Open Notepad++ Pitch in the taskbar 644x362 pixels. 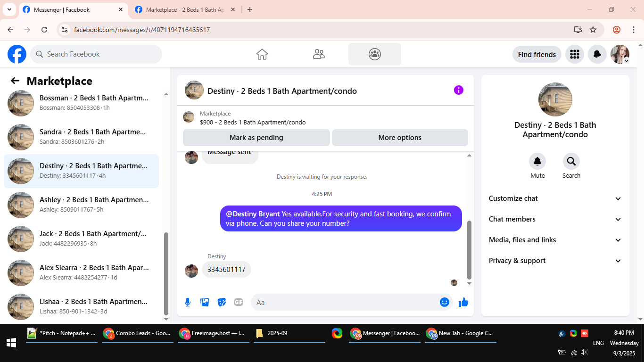click(x=62, y=333)
